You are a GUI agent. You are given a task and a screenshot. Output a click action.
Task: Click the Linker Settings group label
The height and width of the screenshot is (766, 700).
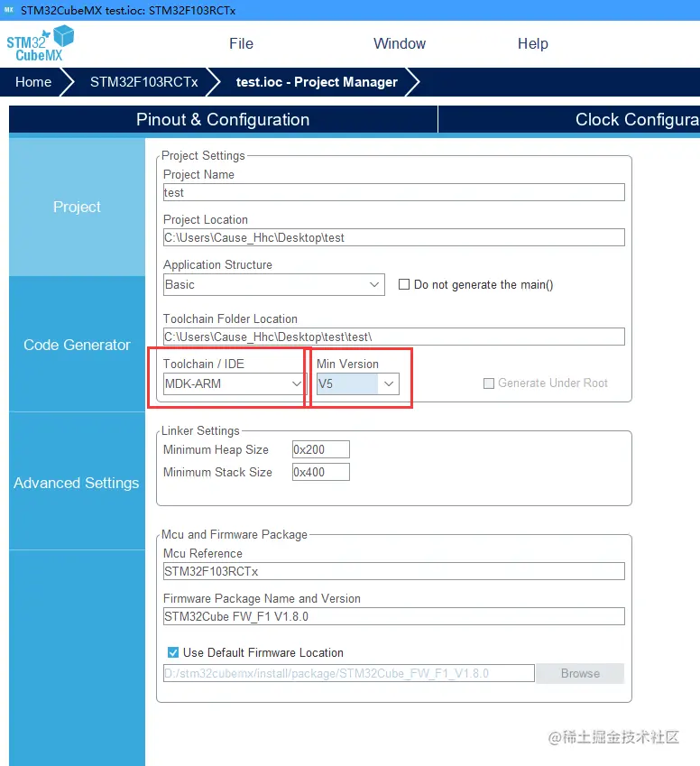coord(200,431)
